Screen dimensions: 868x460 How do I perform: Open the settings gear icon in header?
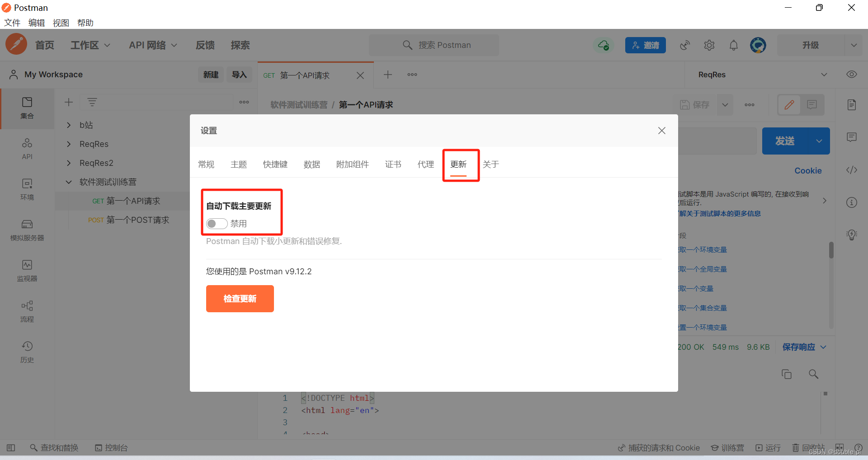coord(709,45)
